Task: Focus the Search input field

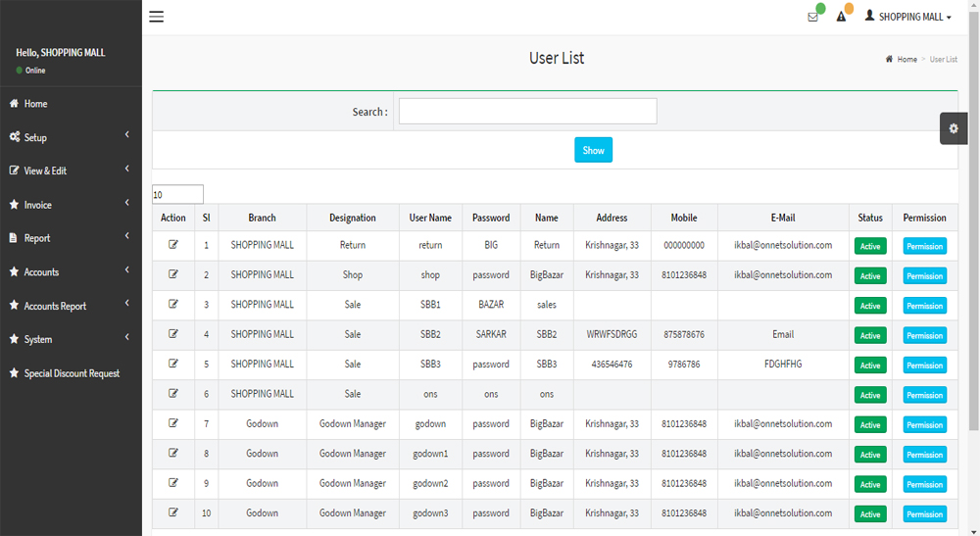Action: [x=527, y=111]
